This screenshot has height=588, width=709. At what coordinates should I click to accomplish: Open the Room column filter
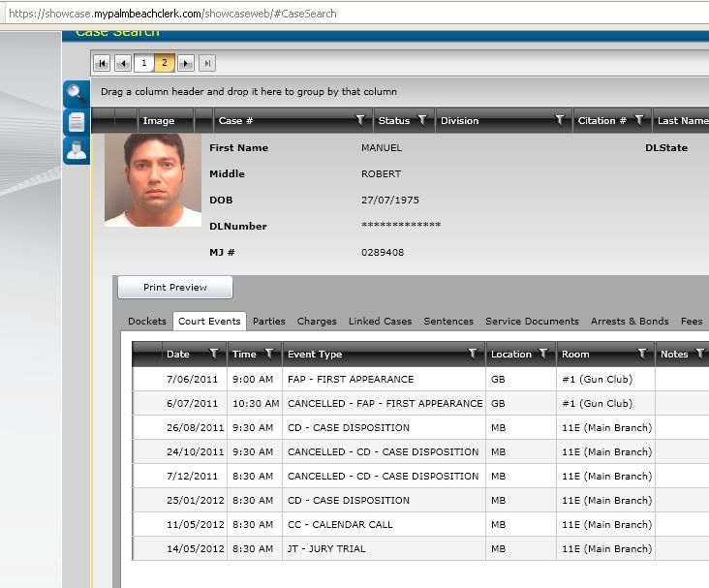641,355
